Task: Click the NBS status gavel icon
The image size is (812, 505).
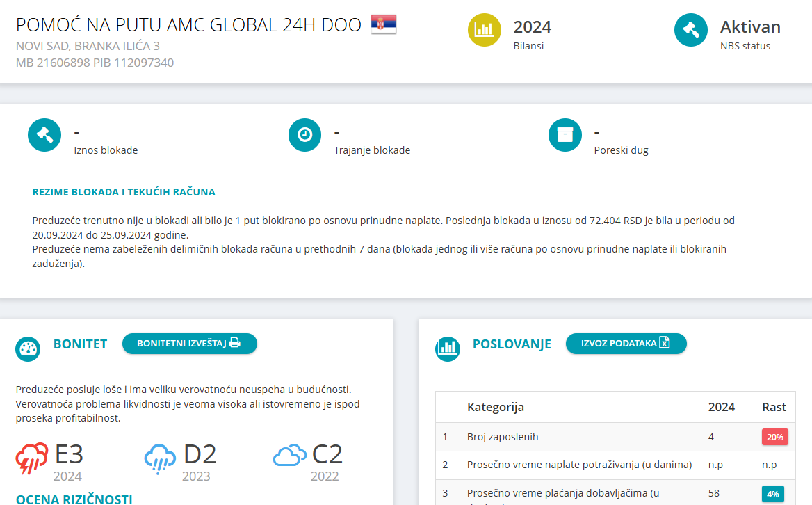Action: tap(691, 30)
